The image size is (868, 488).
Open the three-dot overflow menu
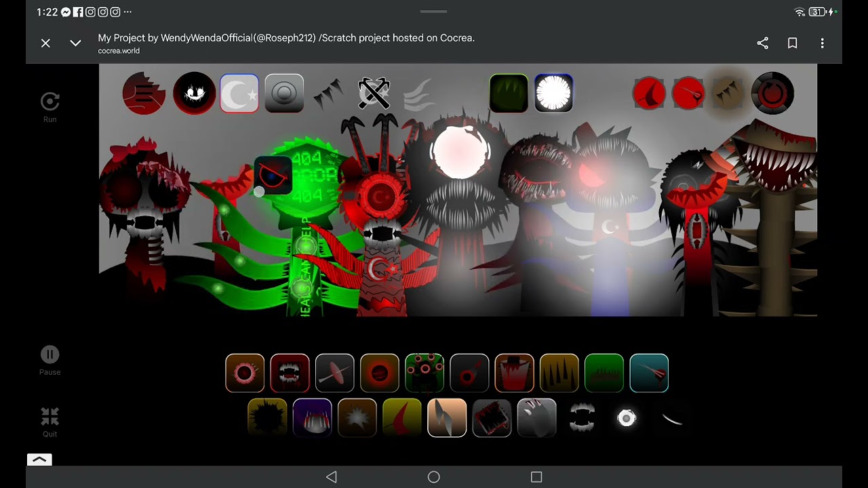tap(822, 43)
